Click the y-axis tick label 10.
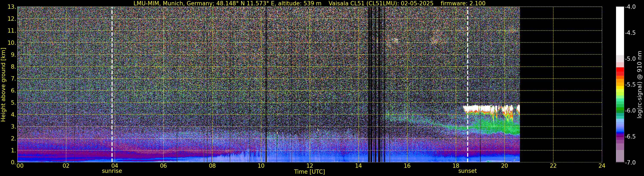This screenshot has height=176, width=644. point(12,43)
